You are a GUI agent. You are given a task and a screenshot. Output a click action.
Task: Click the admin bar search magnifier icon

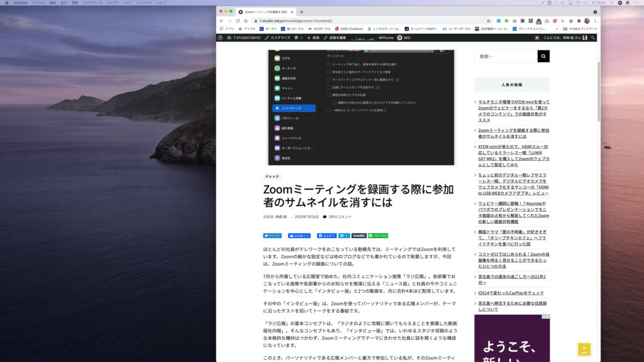tap(592, 38)
